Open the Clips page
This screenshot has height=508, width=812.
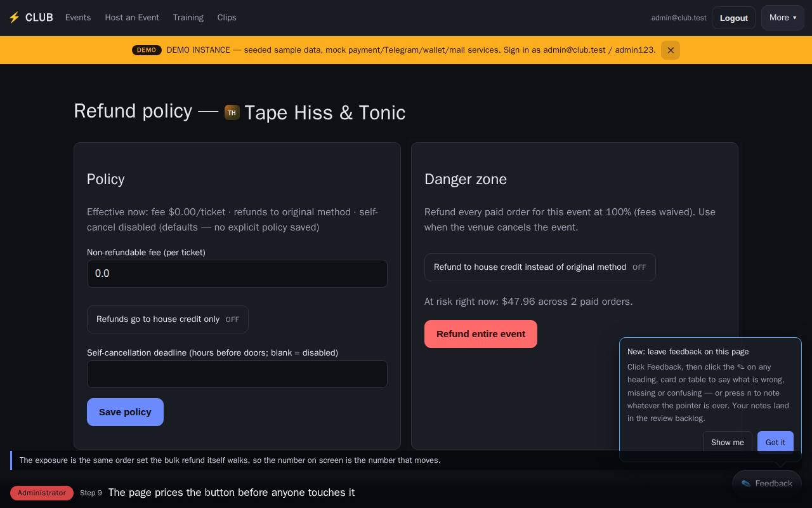click(x=226, y=18)
